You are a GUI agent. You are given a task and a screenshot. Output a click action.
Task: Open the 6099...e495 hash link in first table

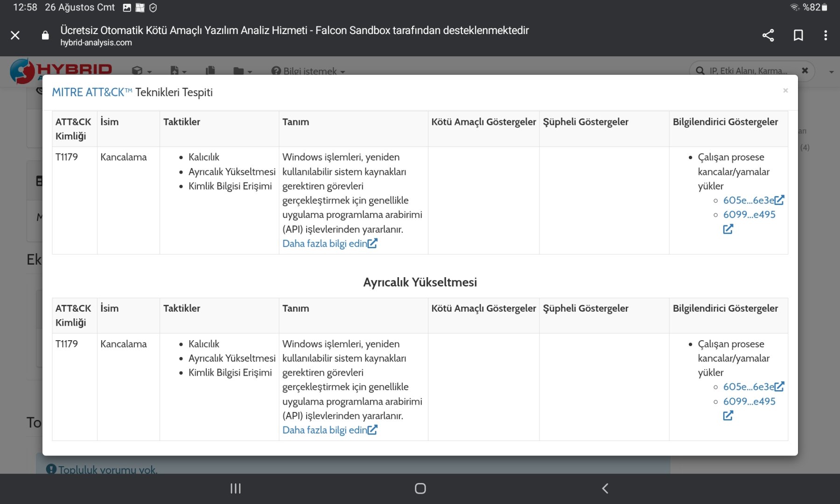(749, 215)
